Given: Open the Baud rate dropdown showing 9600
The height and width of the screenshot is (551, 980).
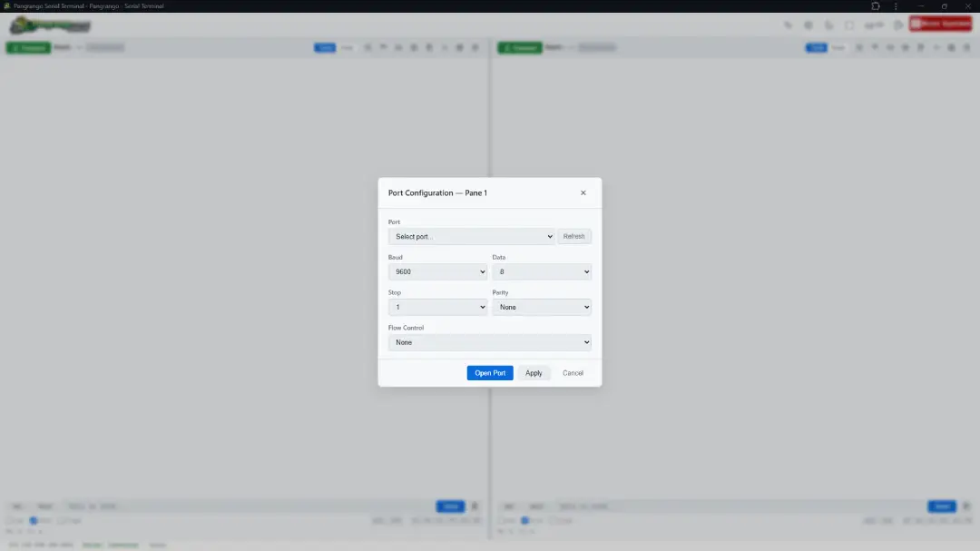Looking at the screenshot, I should pos(437,271).
